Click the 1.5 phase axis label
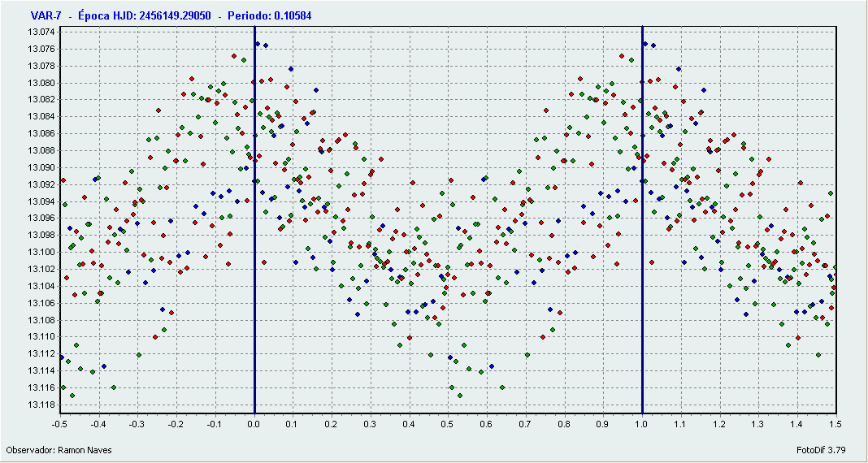This screenshot has width=868, height=463. point(835,424)
